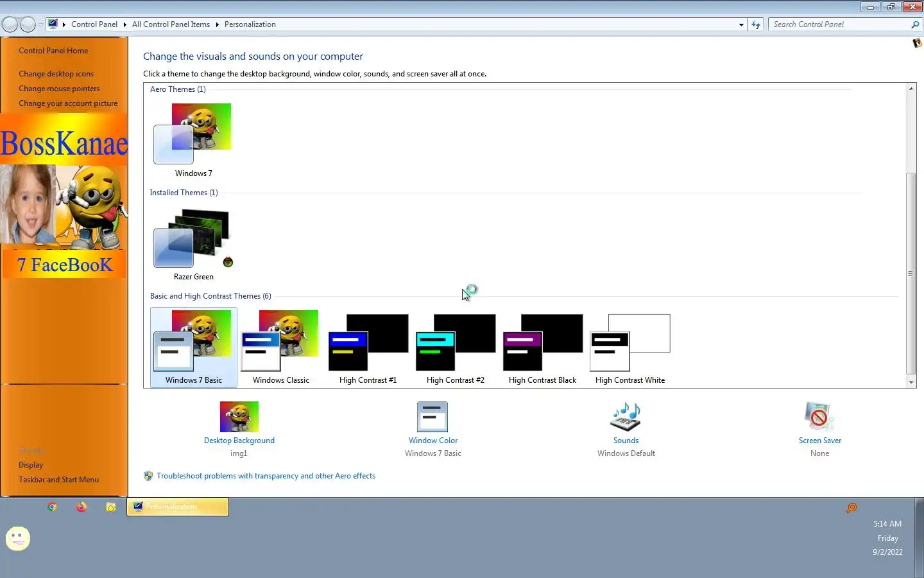The image size is (924, 578).
Task: Open the Window Color icon
Action: point(432,417)
